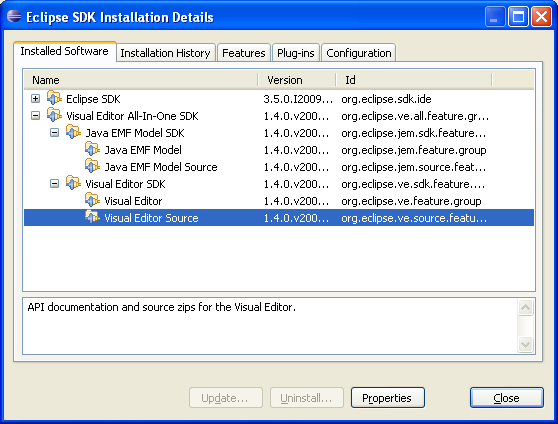The height and width of the screenshot is (424, 558).
Task: Sort by the Id column header
Action: point(414,80)
